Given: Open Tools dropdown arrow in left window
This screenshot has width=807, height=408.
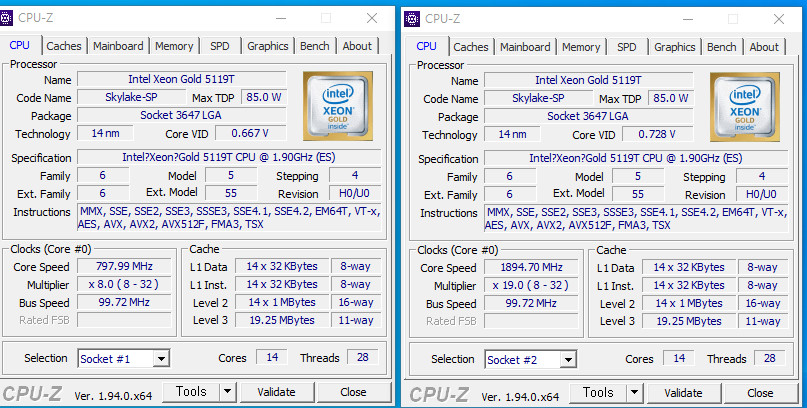Looking at the screenshot, I should click(227, 392).
